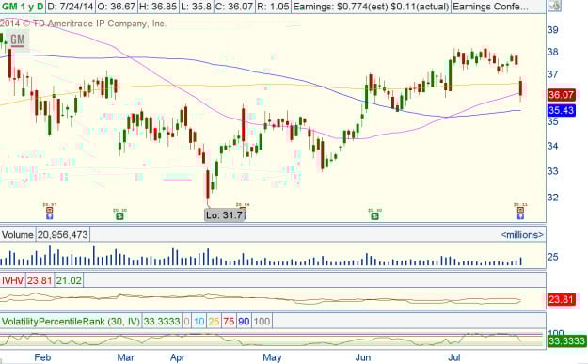This screenshot has width=588, height=364.
Task: Open the February conference call marker
Action: (x=50, y=216)
